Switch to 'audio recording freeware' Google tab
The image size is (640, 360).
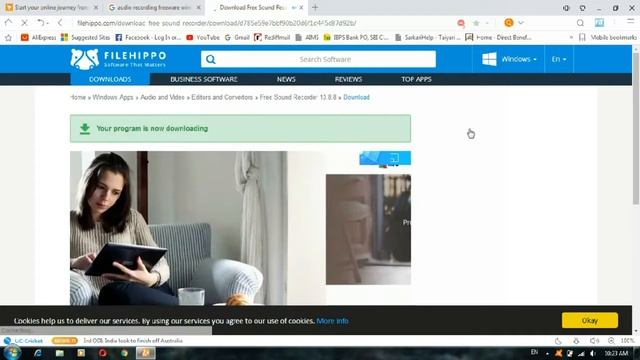153,7
